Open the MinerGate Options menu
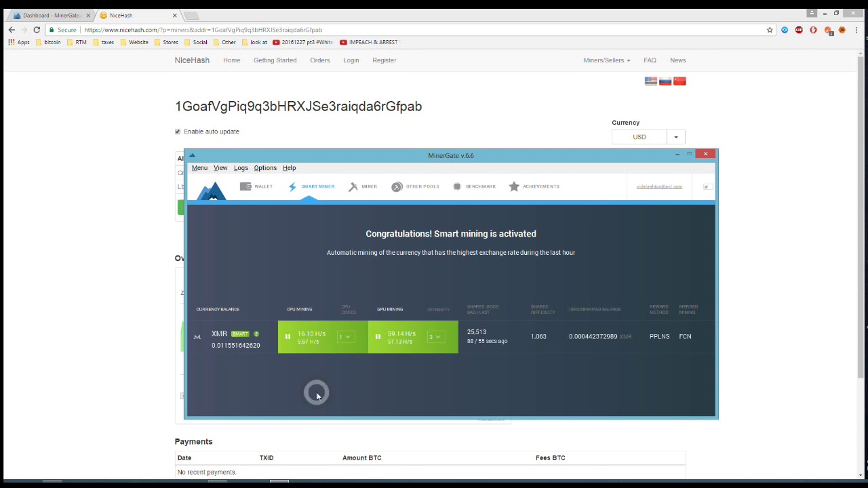Viewport: 868px width, 488px height. point(265,168)
